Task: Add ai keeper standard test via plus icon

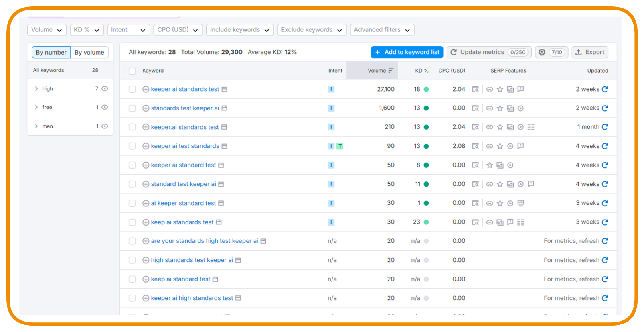Action: point(146,203)
